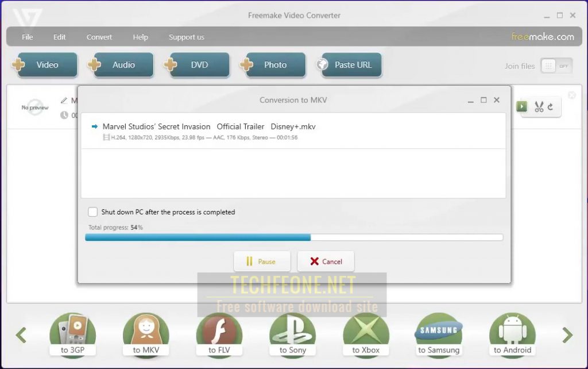Remove the file from the list
Viewport: 588px width, 369px height.
[x=572, y=95]
